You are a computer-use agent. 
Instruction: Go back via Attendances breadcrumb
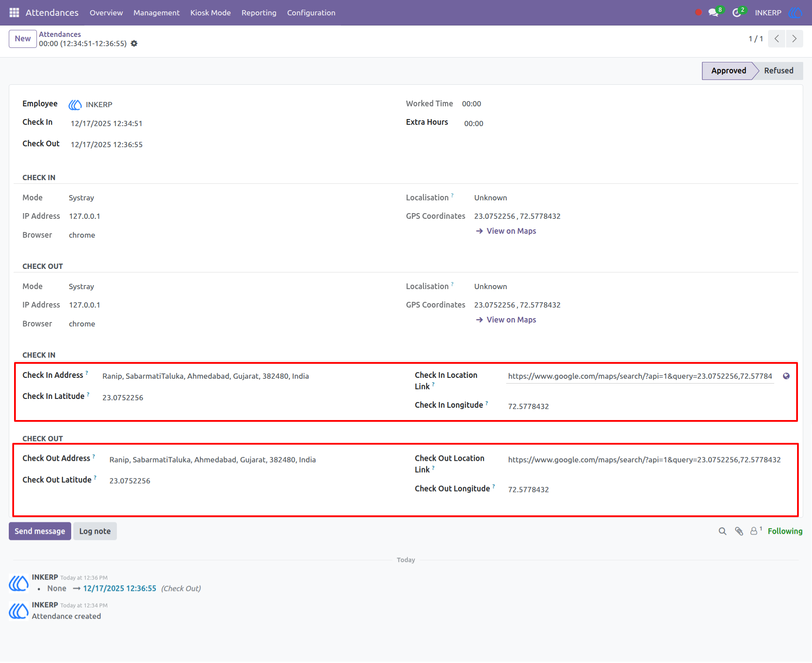(60, 34)
